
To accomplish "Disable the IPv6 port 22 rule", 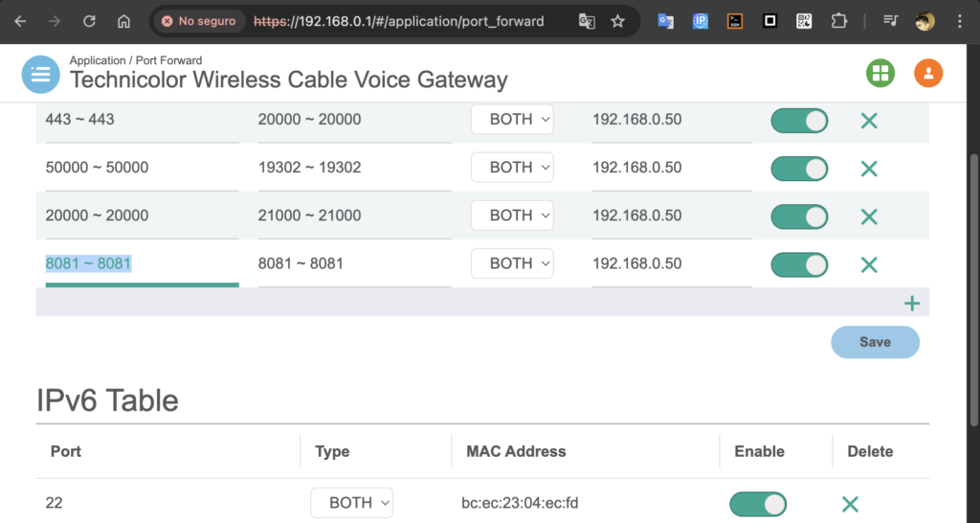I will tap(758, 504).
